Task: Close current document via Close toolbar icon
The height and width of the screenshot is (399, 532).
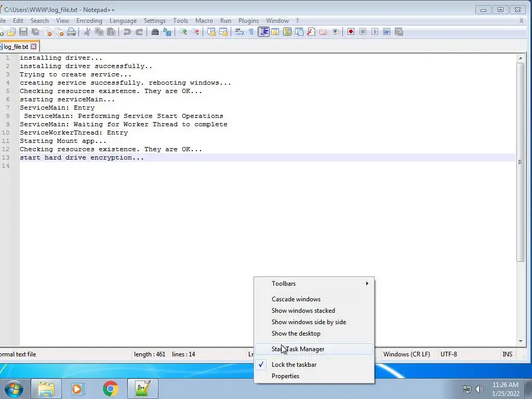Action: [x=48, y=32]
